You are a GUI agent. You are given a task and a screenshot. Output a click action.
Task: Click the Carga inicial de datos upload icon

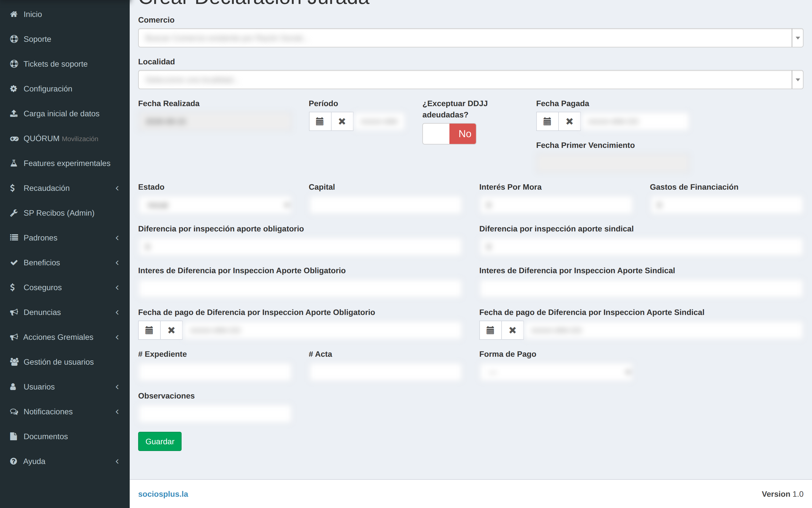[x=14, y=113]
